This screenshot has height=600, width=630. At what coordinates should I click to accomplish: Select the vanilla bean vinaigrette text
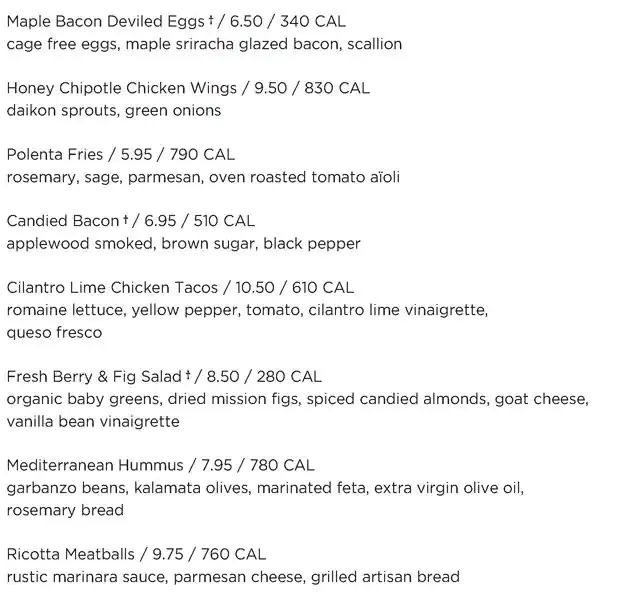[93, 422]
